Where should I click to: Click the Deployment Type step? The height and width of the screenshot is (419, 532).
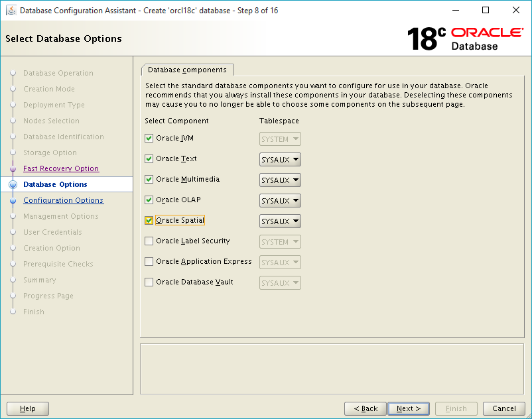[54, 105]
